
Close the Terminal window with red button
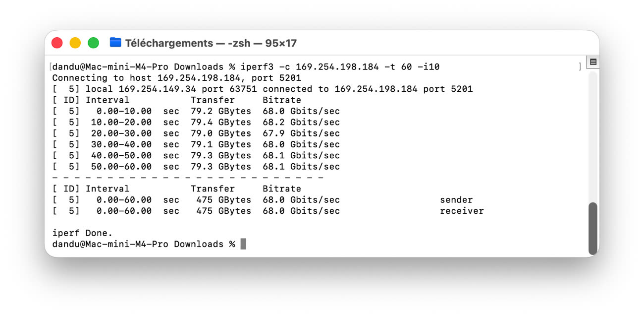pyautogui.click(x=57, y=43)
